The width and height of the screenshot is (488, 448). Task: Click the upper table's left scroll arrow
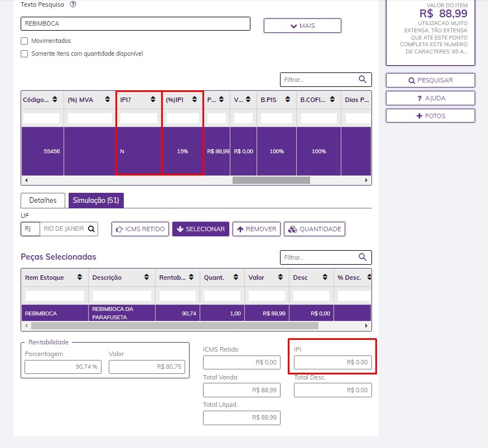pos(26,181)
